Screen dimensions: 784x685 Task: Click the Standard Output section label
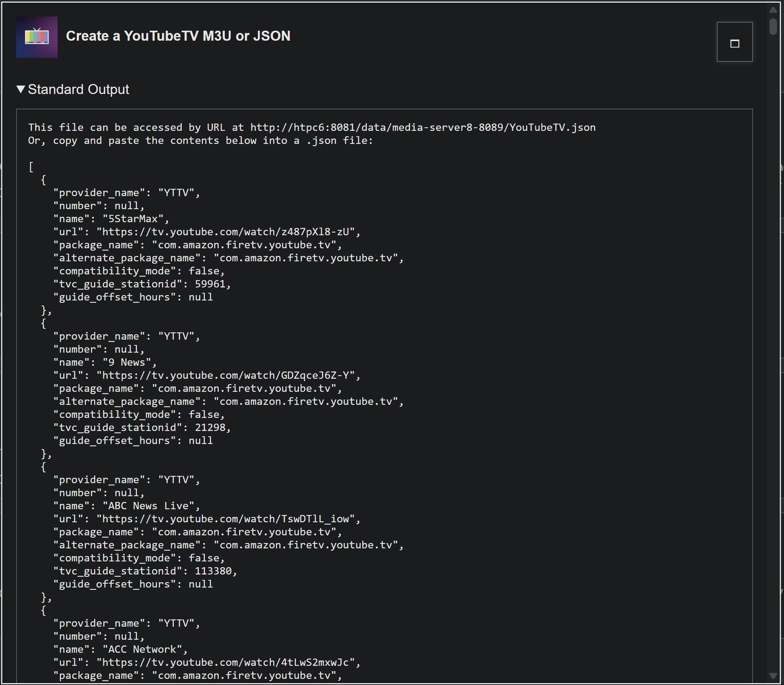click(x=78, y=89)
